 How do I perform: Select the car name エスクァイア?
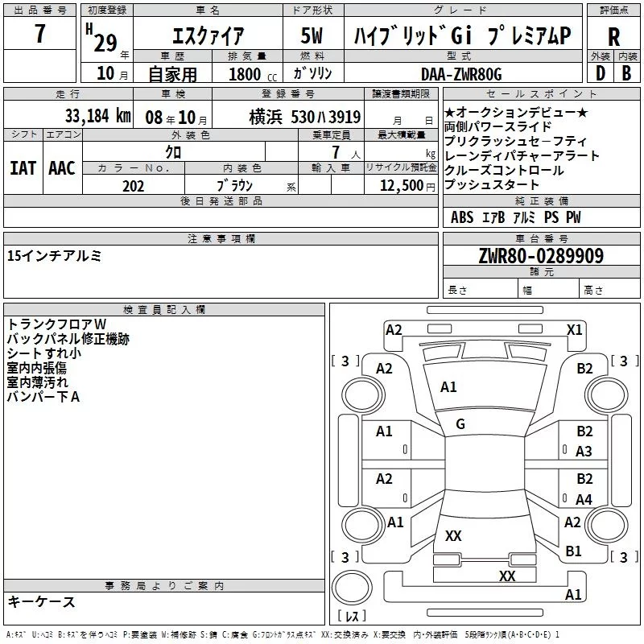(x=208, y=35)
